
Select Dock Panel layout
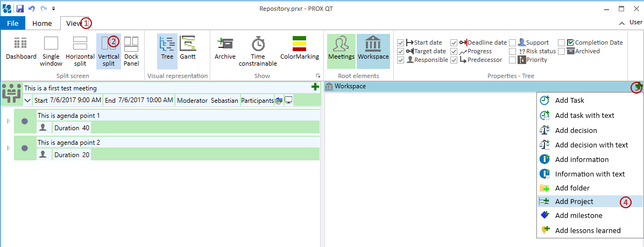click(x=131, y=51)
